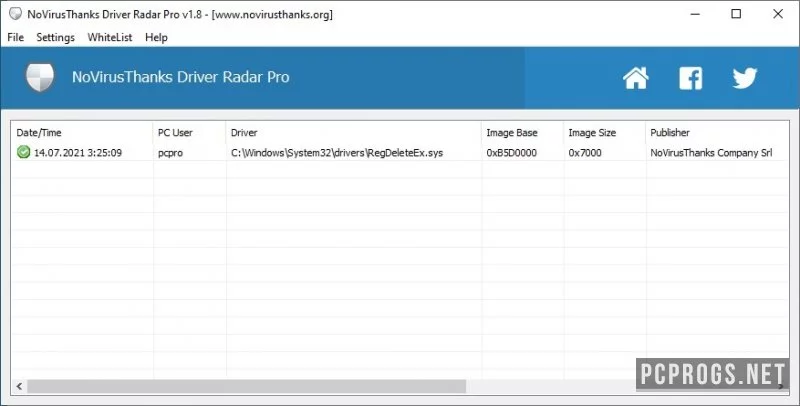Click the horizontal scrollbar left arrow
This screenshot has height=406, width=800.
click(19, 386)
